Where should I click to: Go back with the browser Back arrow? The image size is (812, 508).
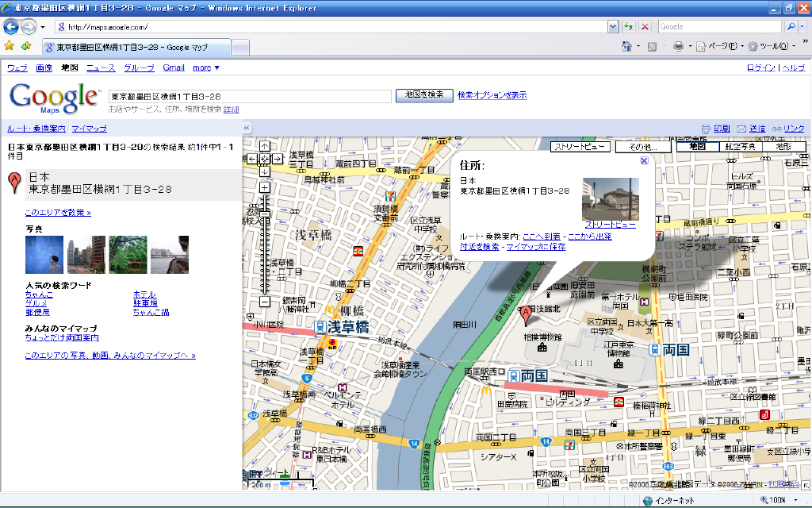(x=11, y=26)
